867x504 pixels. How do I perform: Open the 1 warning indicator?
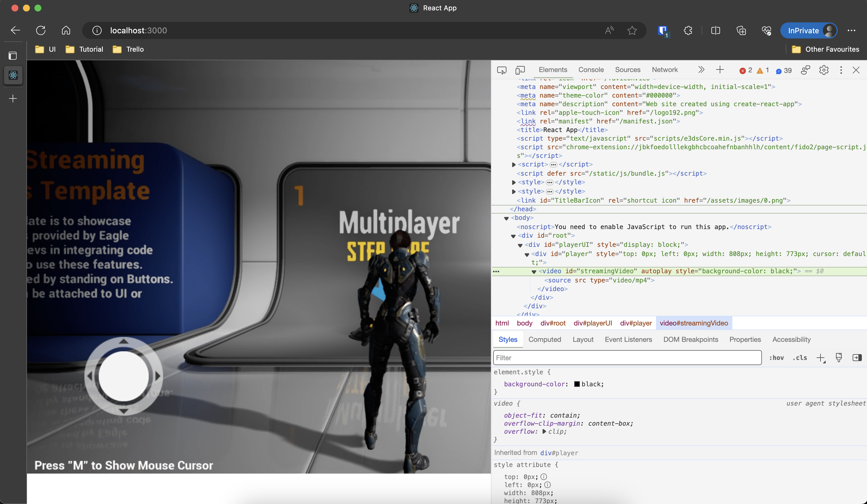click(763, 70)
